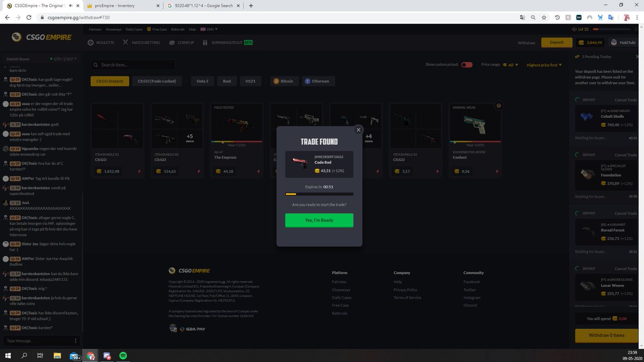The image size is (644, 362).
Task: Expand the Danish Room chat selector
Action: [41, 58]
